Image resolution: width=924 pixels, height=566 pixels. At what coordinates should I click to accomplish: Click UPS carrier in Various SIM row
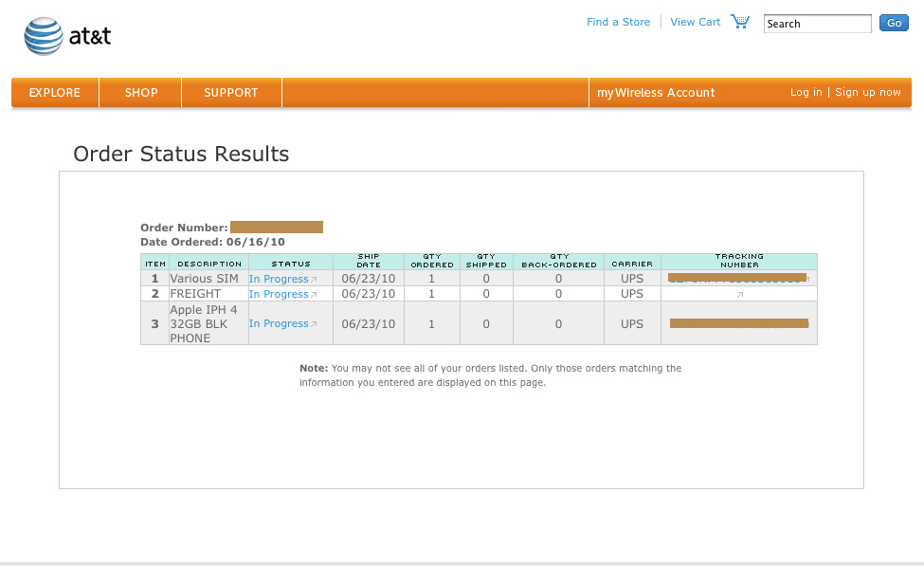(x=632, y=279)
